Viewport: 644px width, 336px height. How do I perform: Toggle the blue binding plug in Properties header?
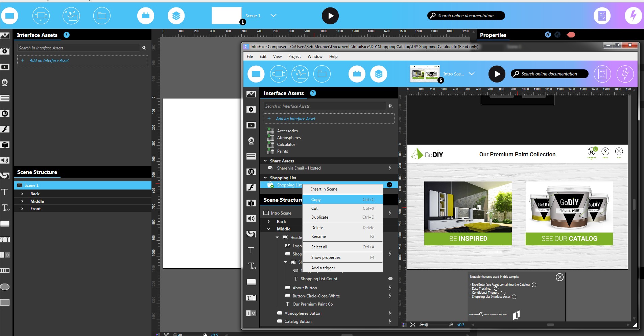pos(548,35)
